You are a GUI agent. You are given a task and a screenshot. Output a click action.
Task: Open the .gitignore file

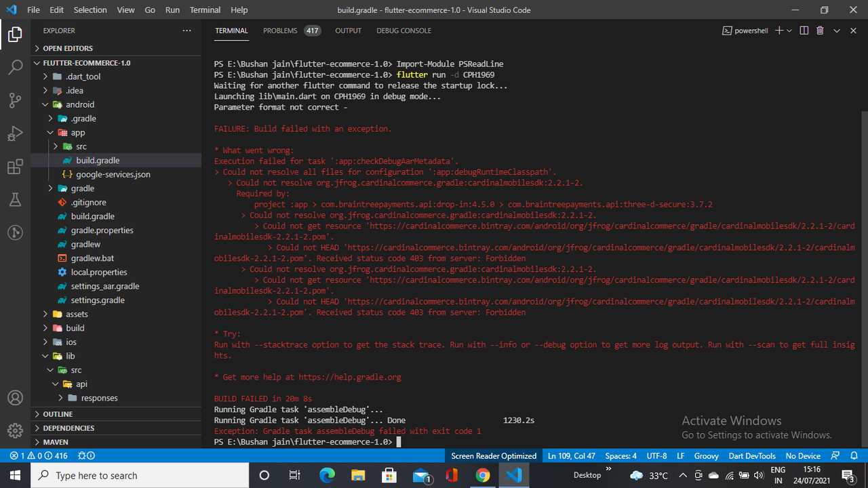coord(116,203)
